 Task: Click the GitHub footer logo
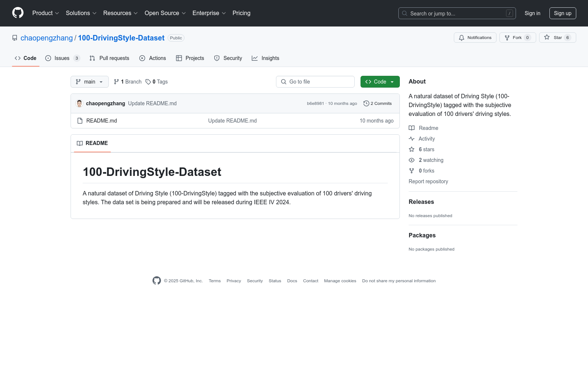[157, 281]
